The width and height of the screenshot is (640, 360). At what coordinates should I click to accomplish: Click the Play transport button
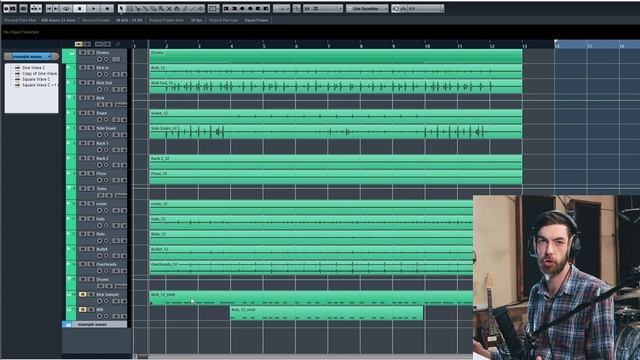(x=93, y=8)
